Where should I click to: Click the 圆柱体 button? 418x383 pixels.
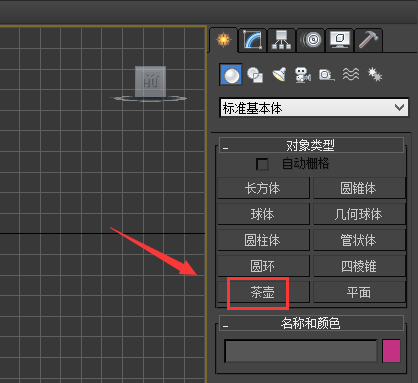263,240
